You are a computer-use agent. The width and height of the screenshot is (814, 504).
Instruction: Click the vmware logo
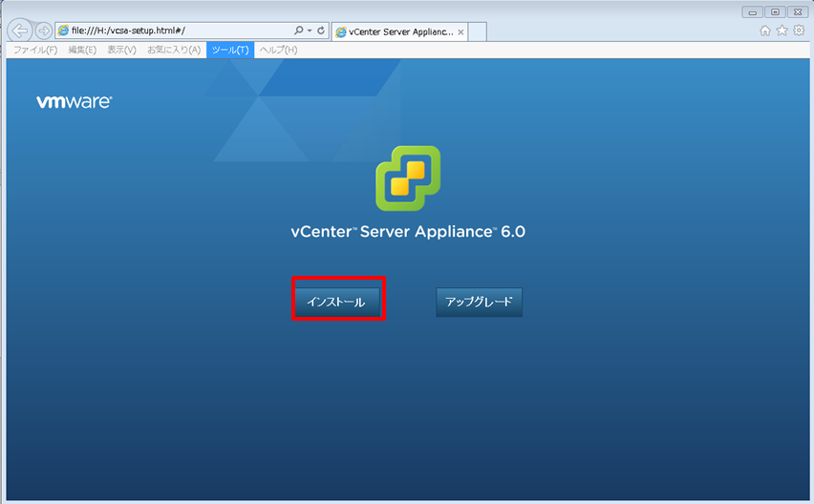(74, 101)
